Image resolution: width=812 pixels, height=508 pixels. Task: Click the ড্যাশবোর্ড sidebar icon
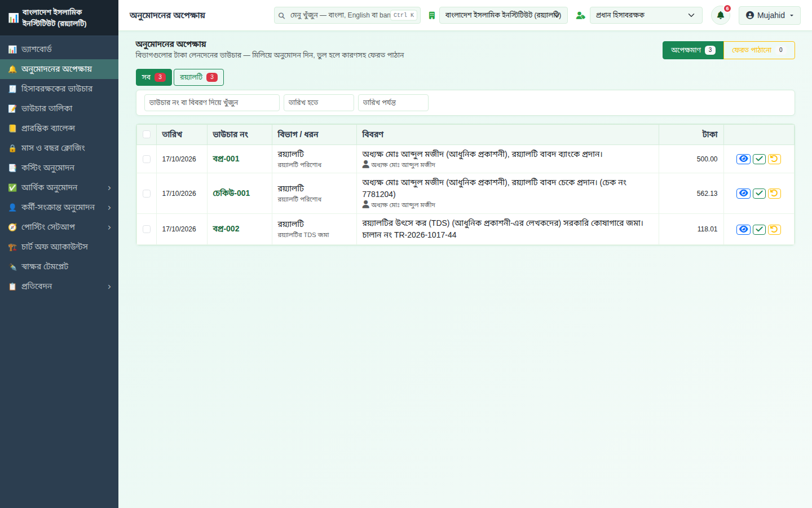[12, 50]
